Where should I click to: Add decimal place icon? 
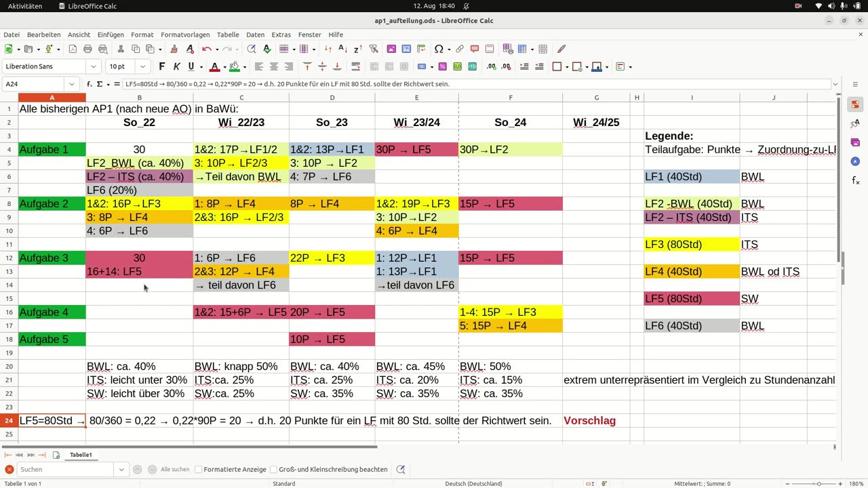tap(491, 66)
